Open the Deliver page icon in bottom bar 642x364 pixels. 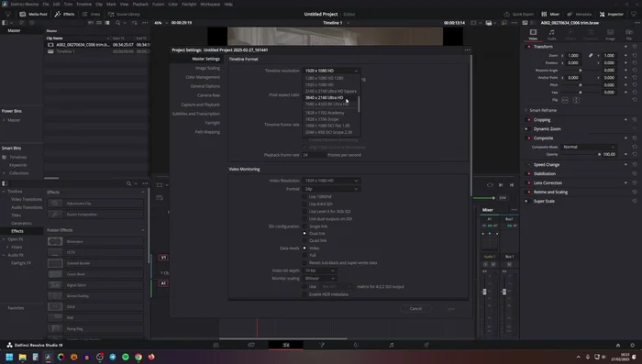point(426,345)
